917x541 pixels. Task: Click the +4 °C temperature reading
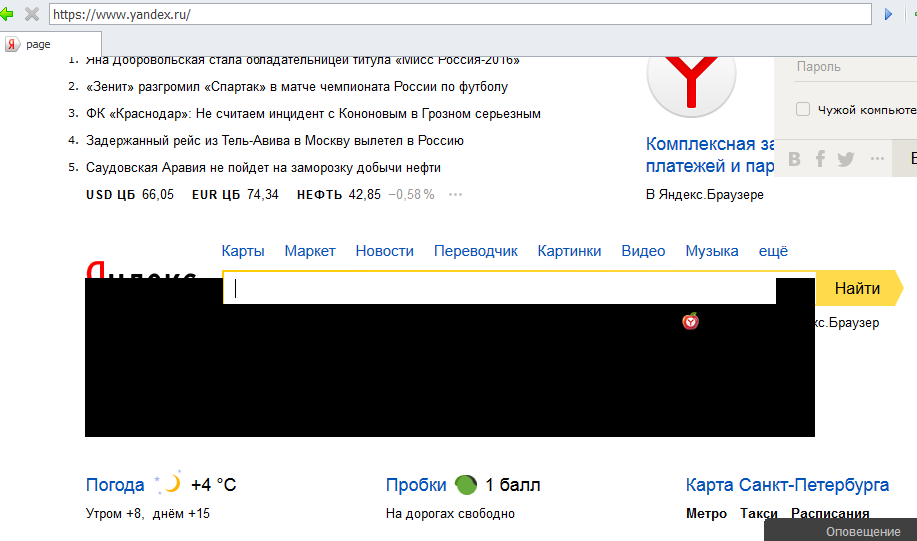(x=213, y=485)
